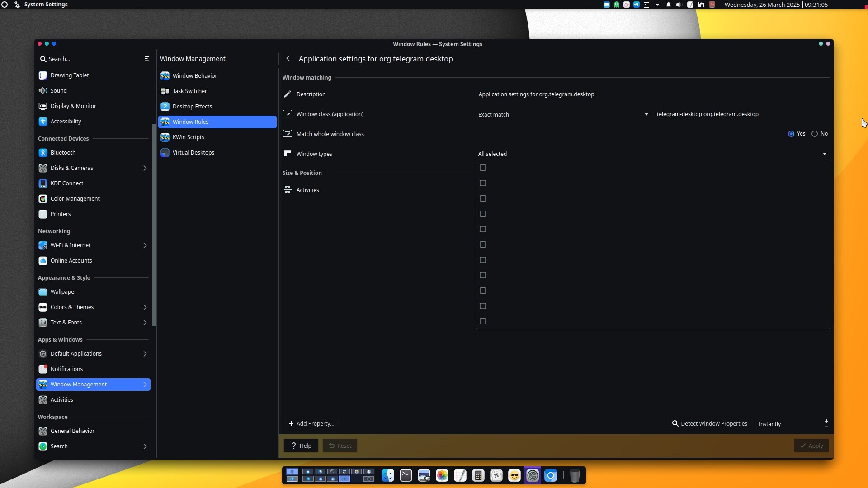The image size is (868, 488).
Task: Edit the window class value field
Action: (742, 114)
